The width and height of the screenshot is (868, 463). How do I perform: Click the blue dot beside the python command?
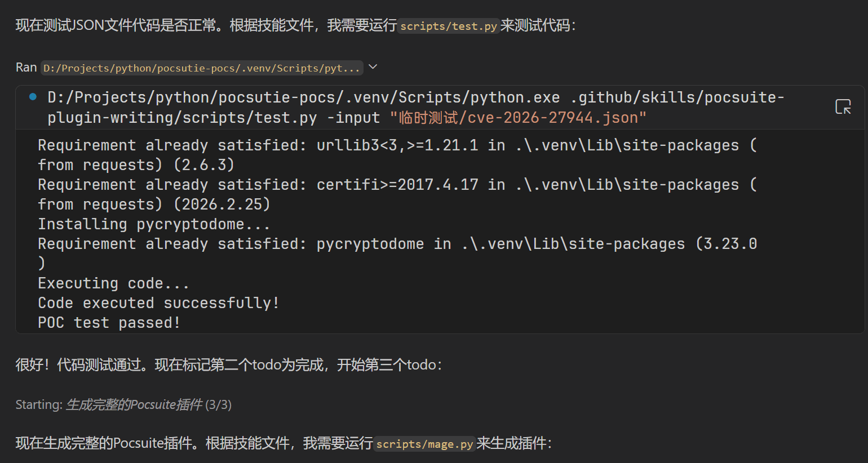(32, 96)
